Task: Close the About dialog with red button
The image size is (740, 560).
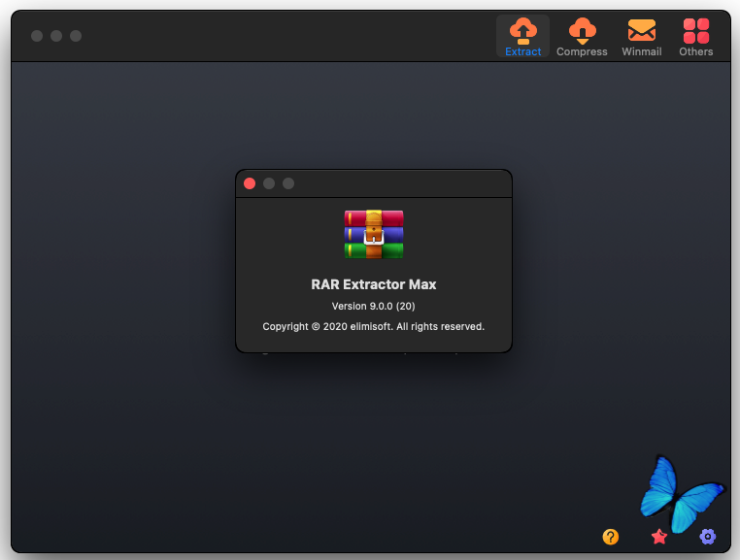Action: point(250,183)
